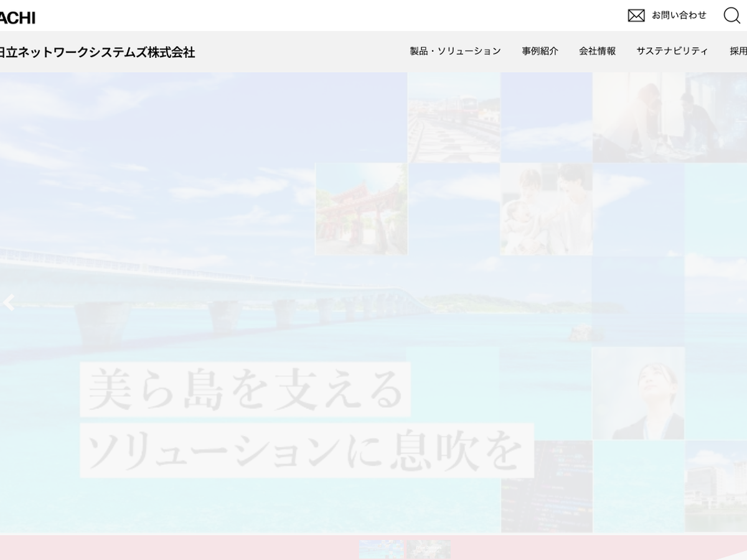Screen dimensions: 747x560
Task: Select 会社情報 in the navigation bar
Action: [x=597, y=52]
